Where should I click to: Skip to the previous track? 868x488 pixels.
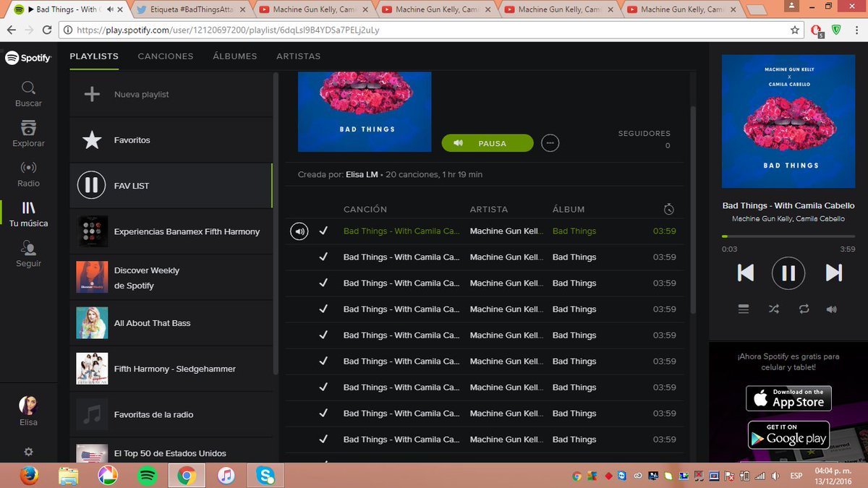click(745, 273)
